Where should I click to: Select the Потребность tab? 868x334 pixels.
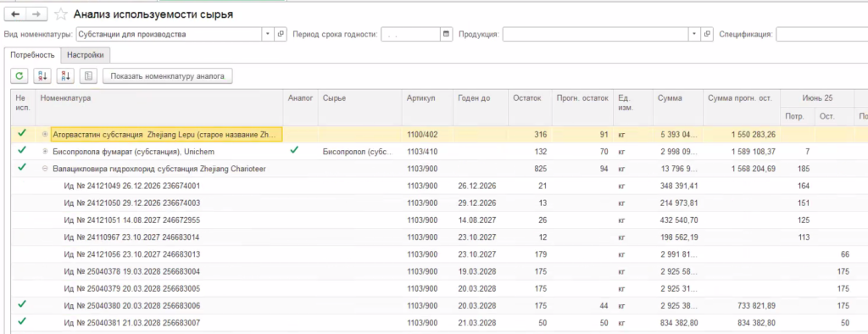click(32, 55)
